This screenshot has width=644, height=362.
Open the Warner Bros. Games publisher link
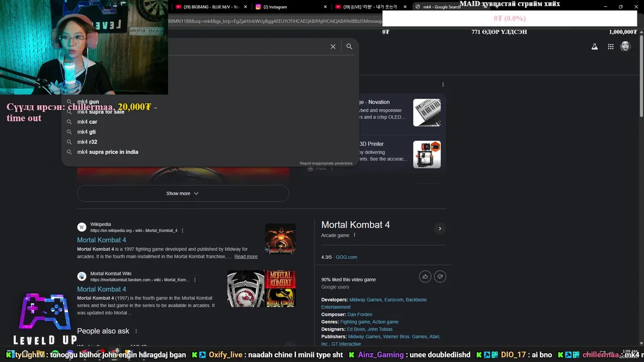point(405,336)
